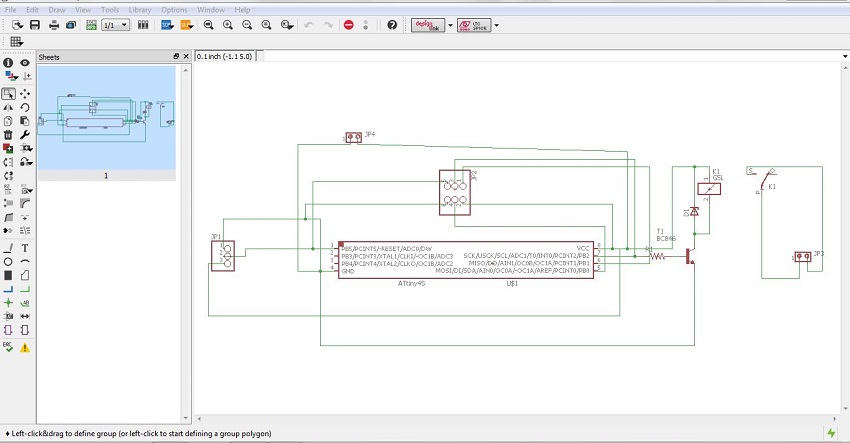Screen dimensions: 850x443
Task: Select the net Label tool
Action: pyautogui.click(x=25, y=303)
